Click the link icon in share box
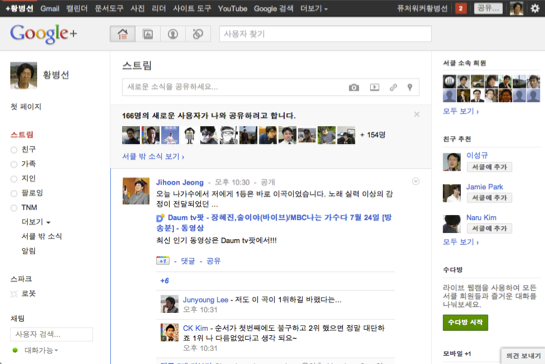Viewport: 545px width, 364px height. [393, 87]
